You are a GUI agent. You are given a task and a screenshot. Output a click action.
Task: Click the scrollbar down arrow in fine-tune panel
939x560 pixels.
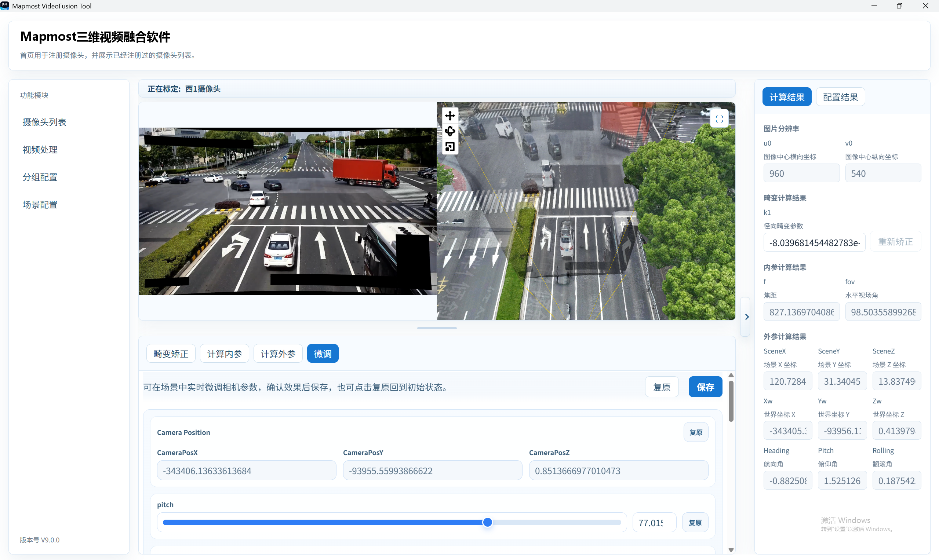[x=731, y=550]
